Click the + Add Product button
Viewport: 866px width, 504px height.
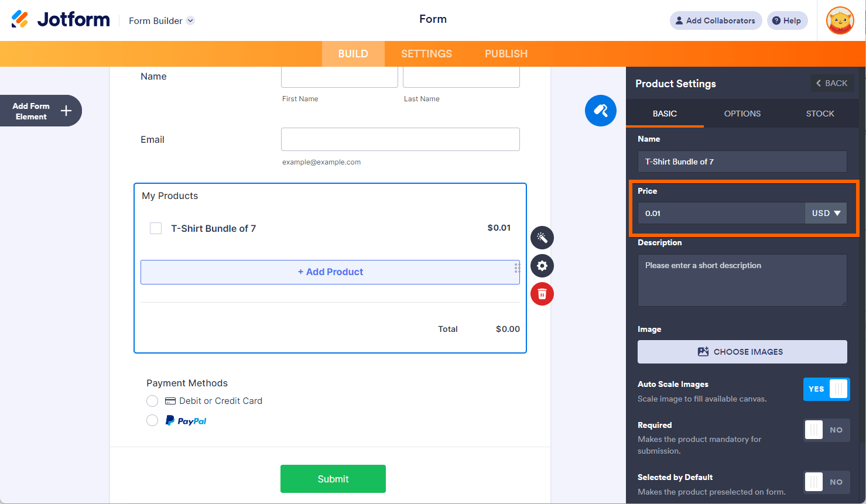pos(330,272)
